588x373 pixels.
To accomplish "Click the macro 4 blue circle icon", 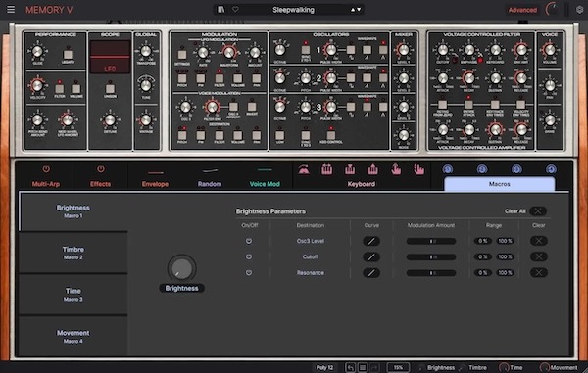I will [x=551, y=169].
